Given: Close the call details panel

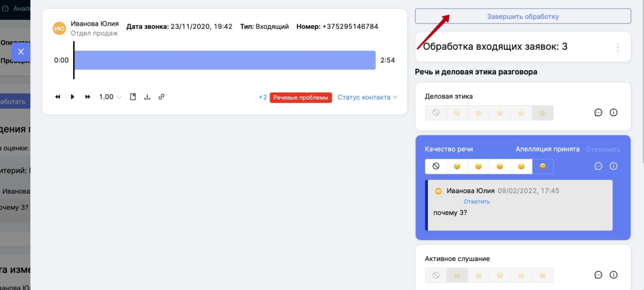Looking at the screenshot, I should (x=21, y=52).
